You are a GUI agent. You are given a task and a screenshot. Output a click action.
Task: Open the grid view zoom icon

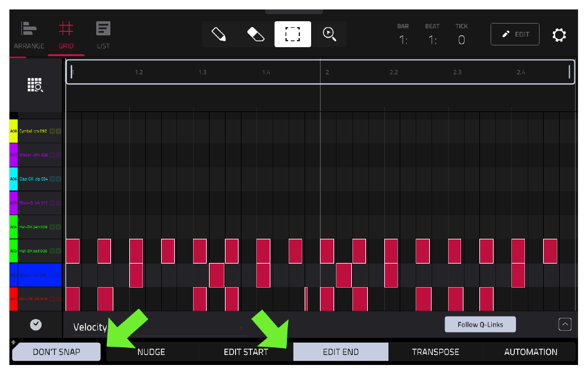pos(35,85)
